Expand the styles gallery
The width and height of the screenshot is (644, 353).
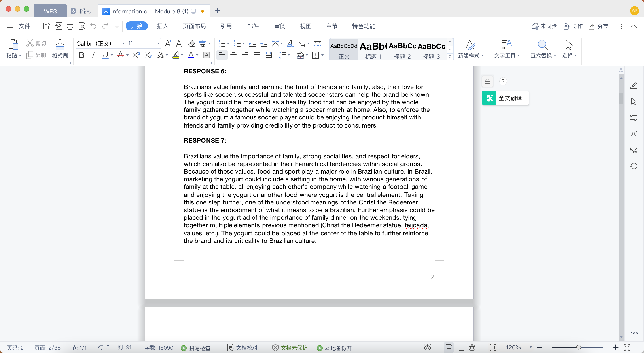(450, 57)
